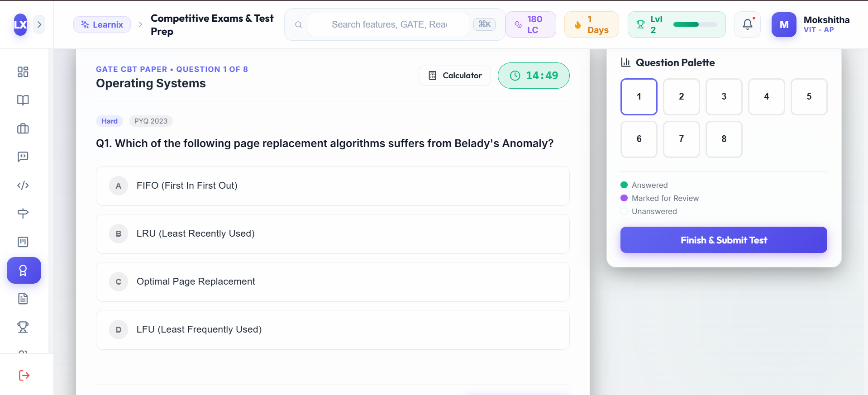Select option B LRU answer
868x395 pixels.
pos(333,234)
